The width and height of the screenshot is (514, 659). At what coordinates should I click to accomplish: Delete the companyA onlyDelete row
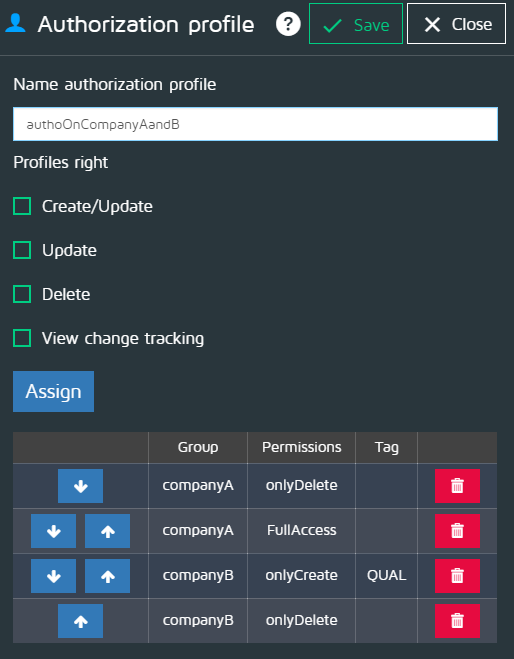point(457,486)
